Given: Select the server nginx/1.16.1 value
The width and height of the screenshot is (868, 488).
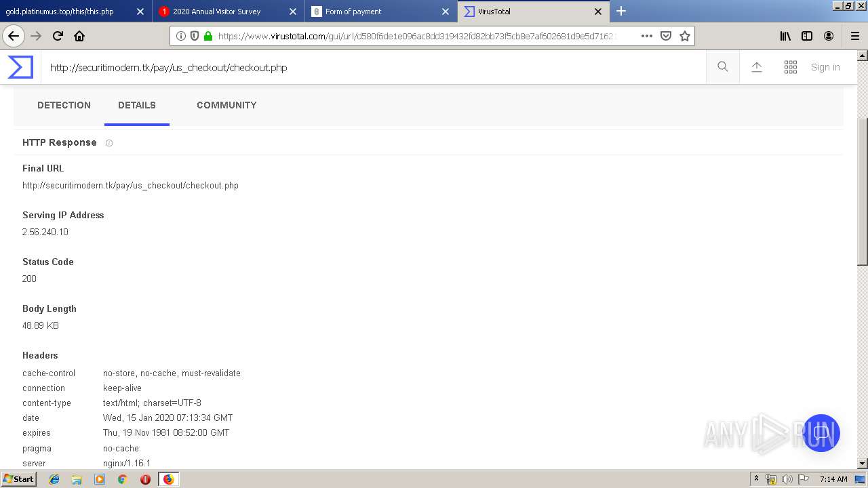Looking at the screenshot, I should pyautogui.click(x=127, y=463).
